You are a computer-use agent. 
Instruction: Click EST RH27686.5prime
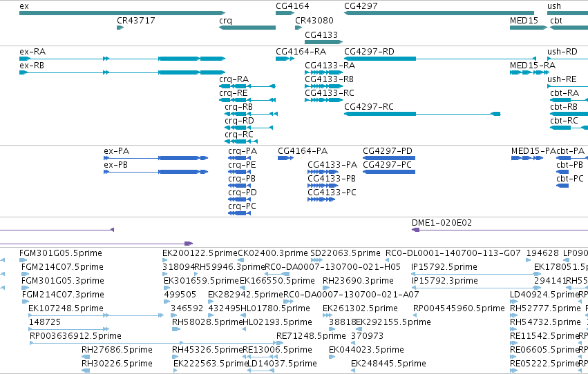tap(86, 357)
